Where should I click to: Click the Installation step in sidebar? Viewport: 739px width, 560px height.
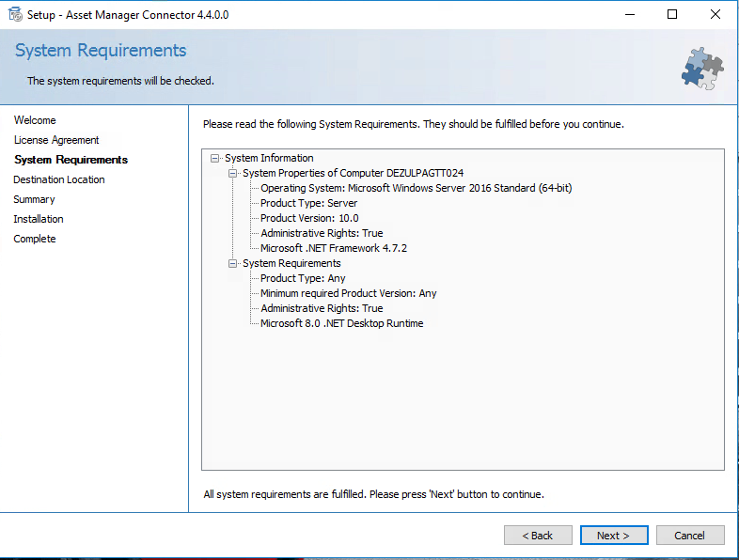pos(39,219)
